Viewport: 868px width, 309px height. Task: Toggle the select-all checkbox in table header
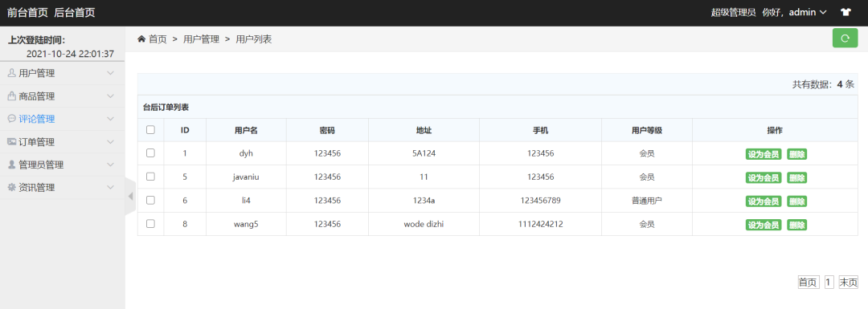pos(150,130)
